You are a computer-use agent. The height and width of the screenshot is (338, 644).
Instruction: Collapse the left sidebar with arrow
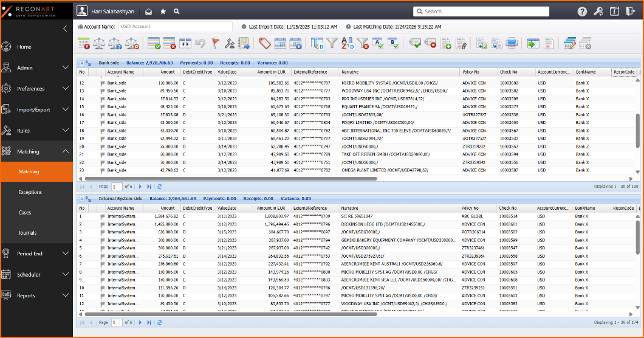click(x=65, y=29)
